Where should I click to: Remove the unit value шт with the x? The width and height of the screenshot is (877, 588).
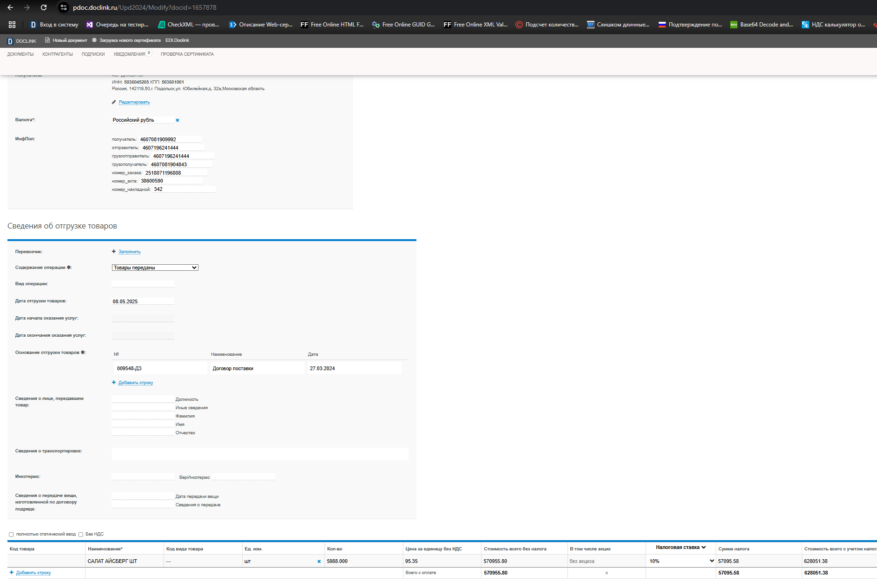click(319, 562)
